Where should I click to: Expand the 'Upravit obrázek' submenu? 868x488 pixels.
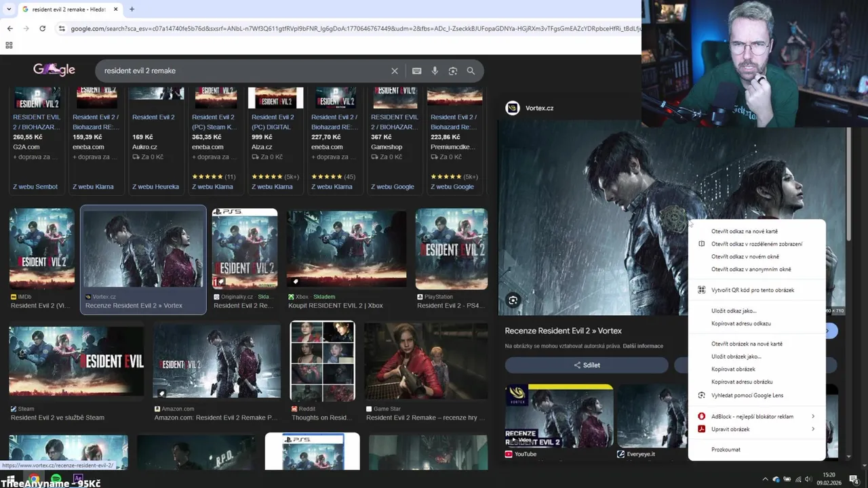coord(757,429)
